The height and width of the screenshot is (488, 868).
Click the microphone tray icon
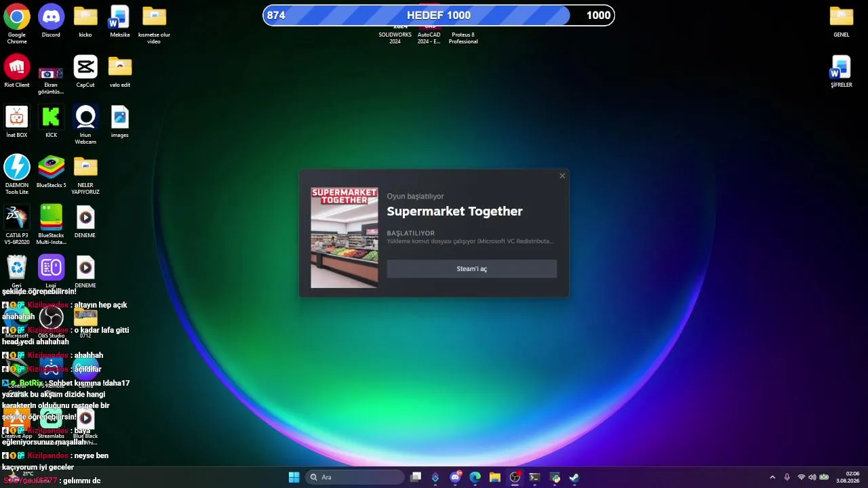[787, 477]
